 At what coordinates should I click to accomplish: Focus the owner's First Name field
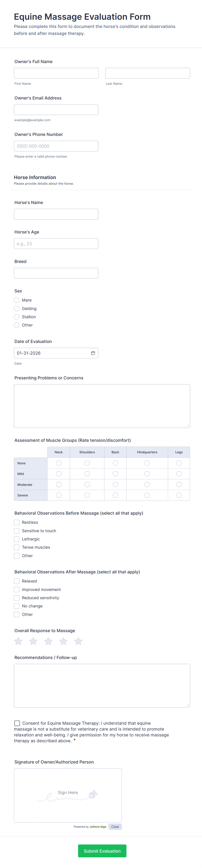point(56,73)
